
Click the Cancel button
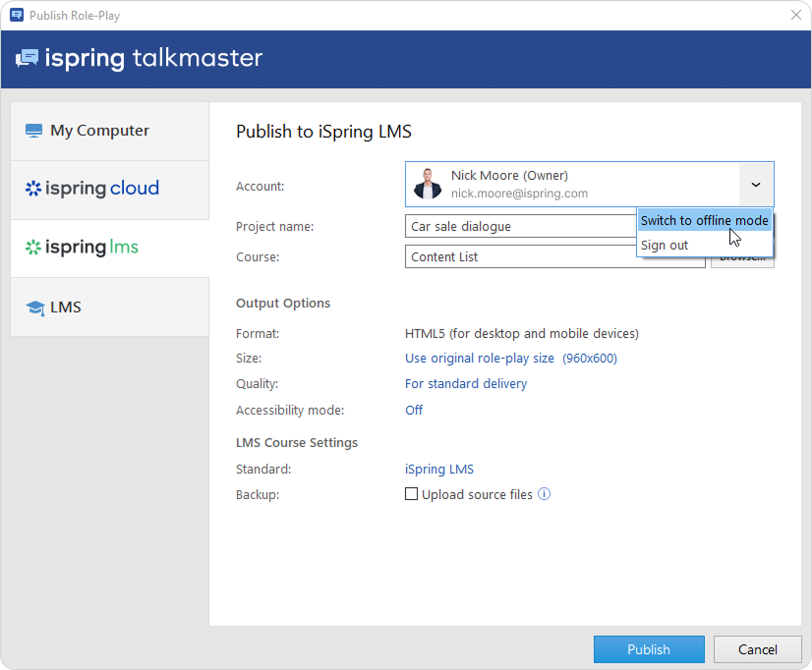(757, 649)
